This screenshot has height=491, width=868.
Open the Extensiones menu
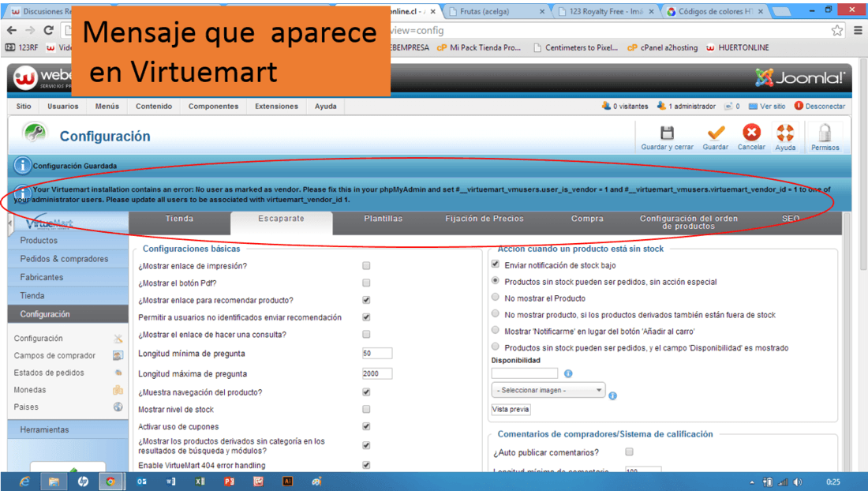point(276,107)
